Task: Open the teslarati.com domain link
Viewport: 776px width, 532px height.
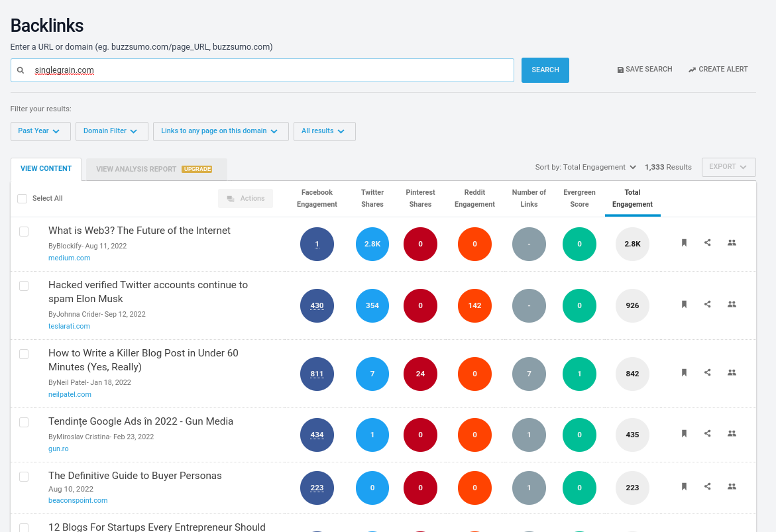Action: pyautogui.click(x=69, y=326)
